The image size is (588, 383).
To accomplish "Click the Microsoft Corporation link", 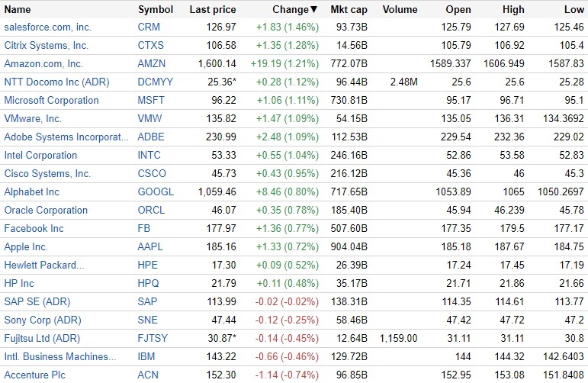I will click(52, 101).
